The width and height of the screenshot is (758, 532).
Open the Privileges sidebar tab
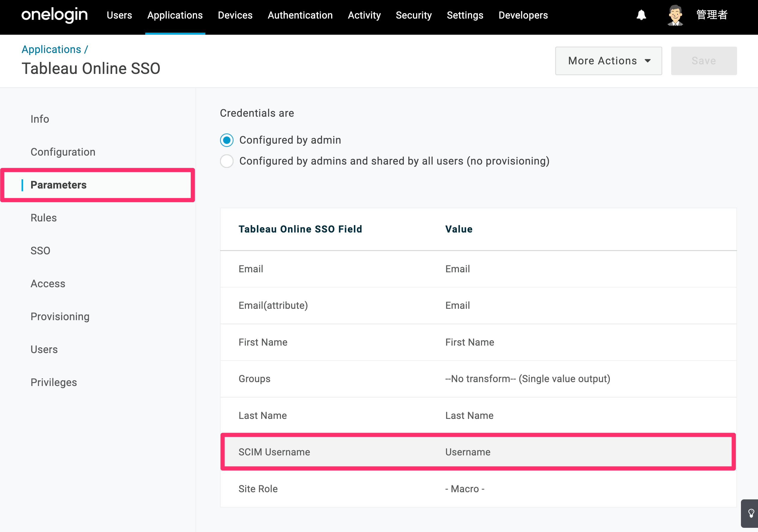[x=54, y=382]
